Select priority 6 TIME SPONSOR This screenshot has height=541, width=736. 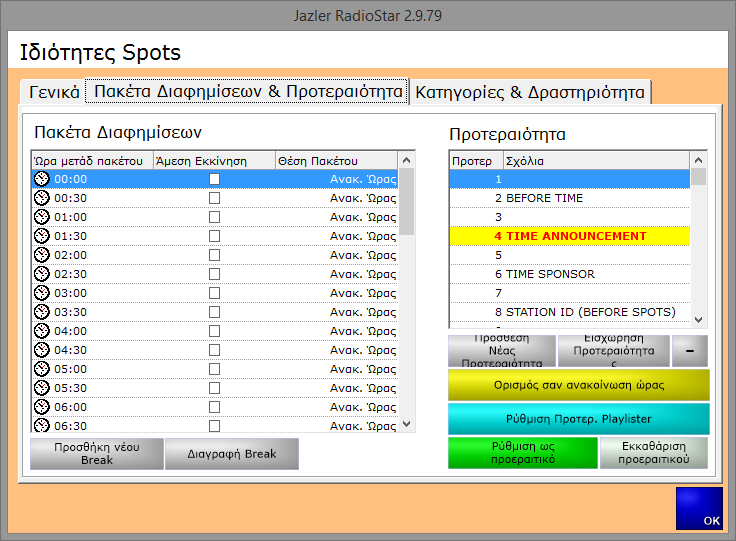[x=570, y=274]
